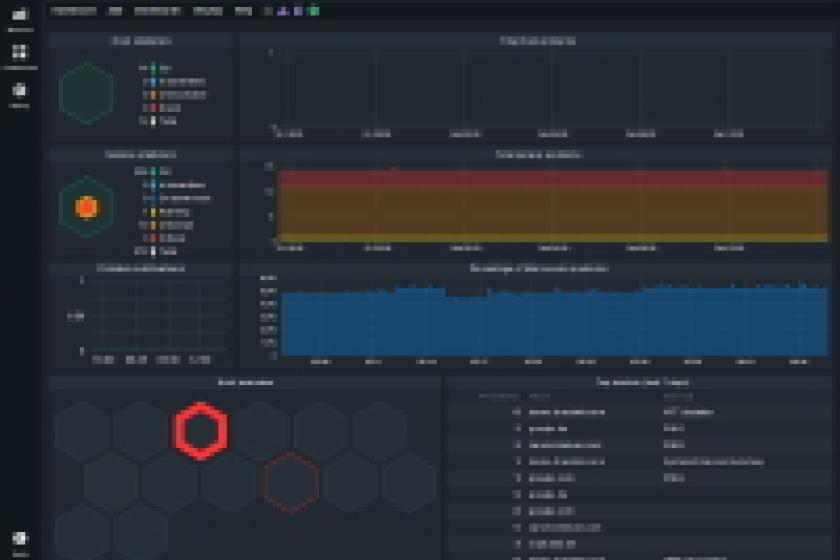
Task: Click the solid purple square icon in top bar
Action: pos(298,11)
